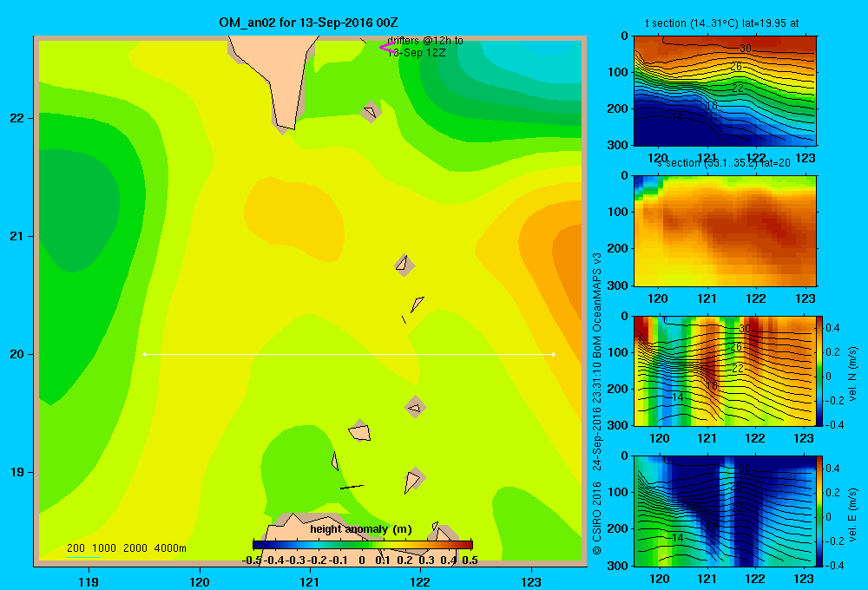Click the vel. N vertical color scale bar
868x590 pixels.
click(x=820, y=370)
